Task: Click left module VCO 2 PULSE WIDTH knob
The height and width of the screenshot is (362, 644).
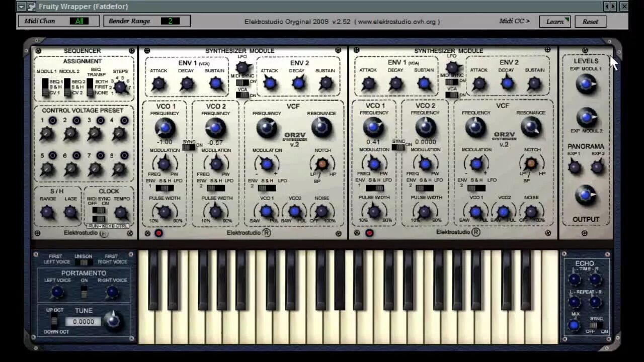Action: tap(216, 212)
